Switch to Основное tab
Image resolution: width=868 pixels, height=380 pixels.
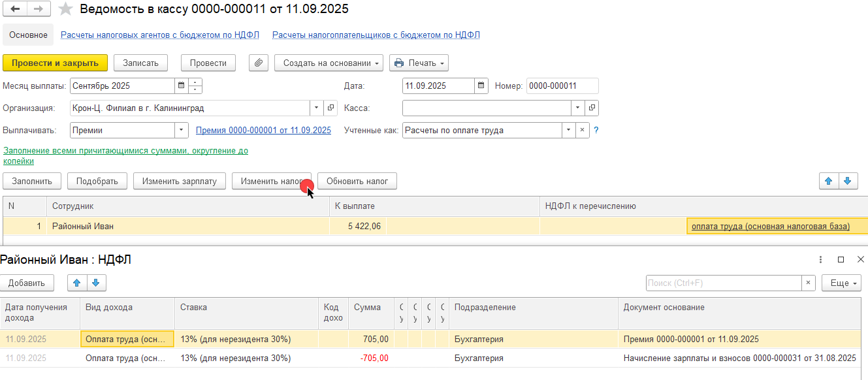pyautogui.click(x=28, y=35)
